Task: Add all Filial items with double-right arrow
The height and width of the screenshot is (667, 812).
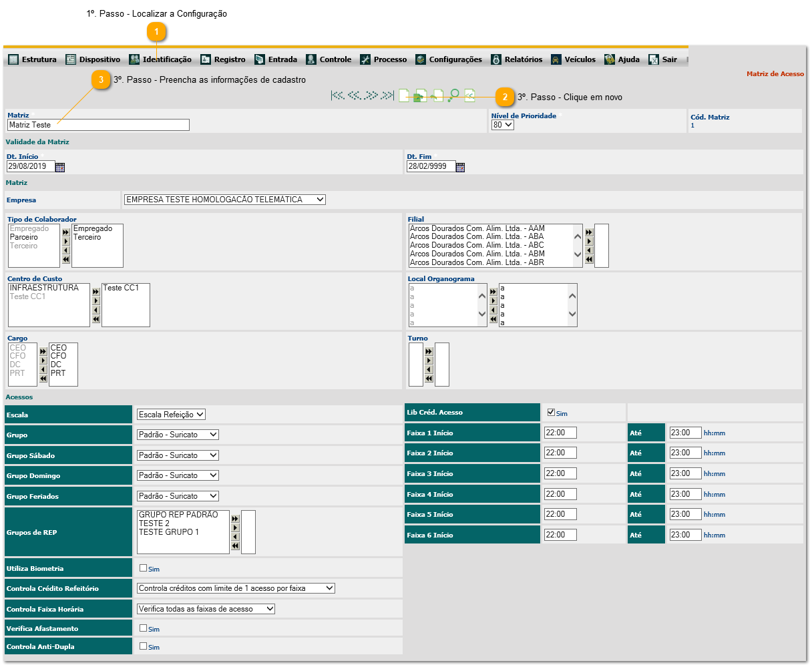Action: pyautogui.click(x=589, y=232)
